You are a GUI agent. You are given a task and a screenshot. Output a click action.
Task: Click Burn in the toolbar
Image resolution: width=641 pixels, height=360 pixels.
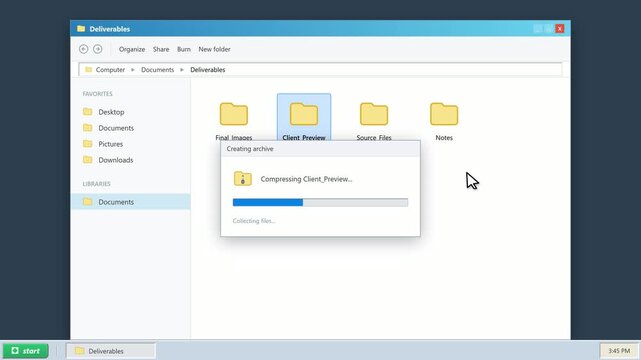click(x=184, y=49)
